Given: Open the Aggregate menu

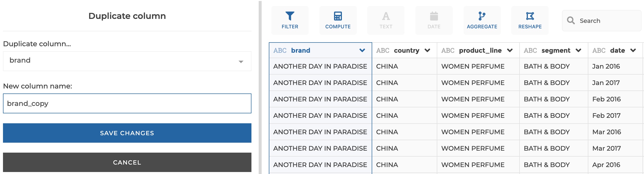Looking at the screenshot, I should click(482, 20).
